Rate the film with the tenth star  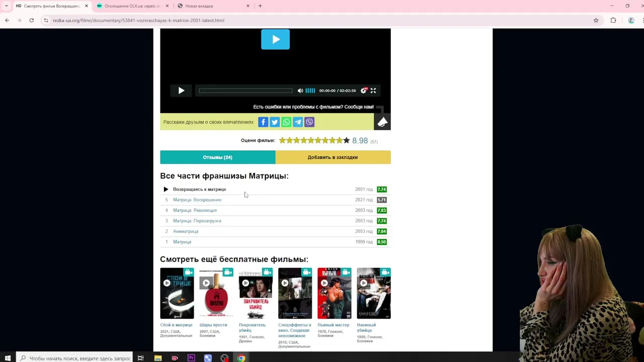point(346,140)
